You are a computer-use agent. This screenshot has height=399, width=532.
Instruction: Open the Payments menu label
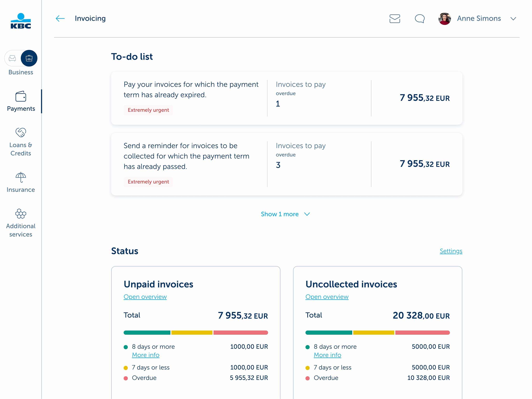point(21,109)
